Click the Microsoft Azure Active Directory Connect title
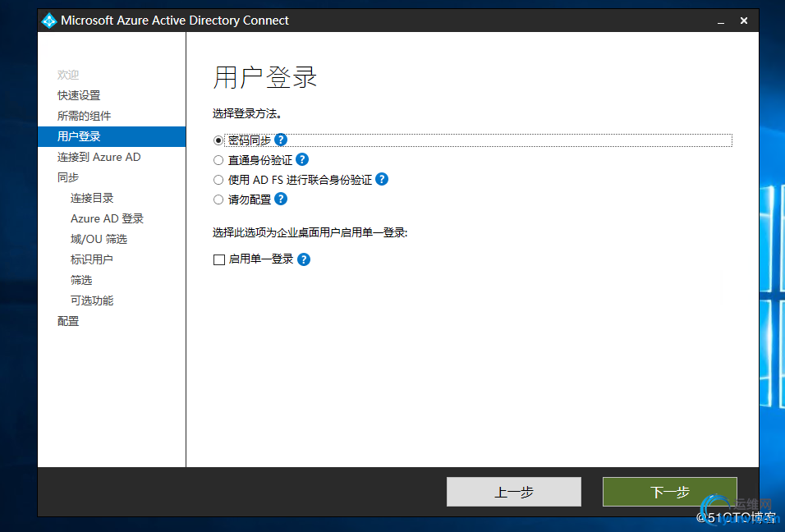This screenshot has height=532, width=785. 175,21
